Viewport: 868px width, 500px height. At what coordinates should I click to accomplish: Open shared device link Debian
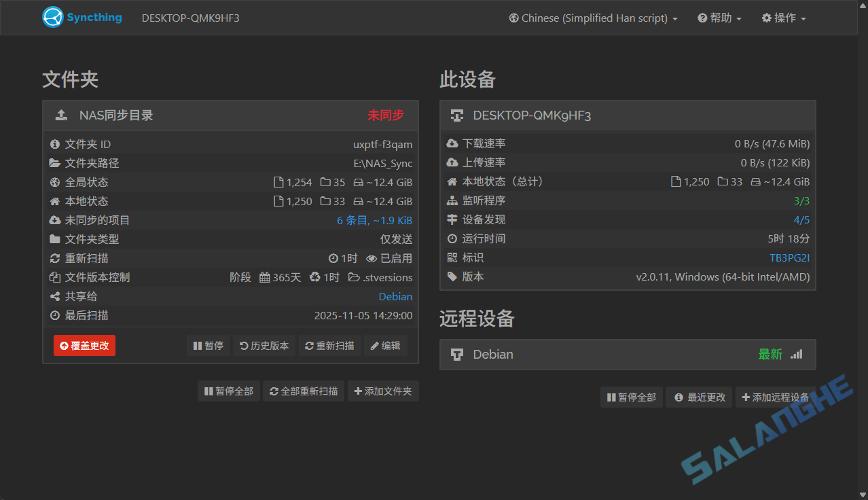point(395,296)
